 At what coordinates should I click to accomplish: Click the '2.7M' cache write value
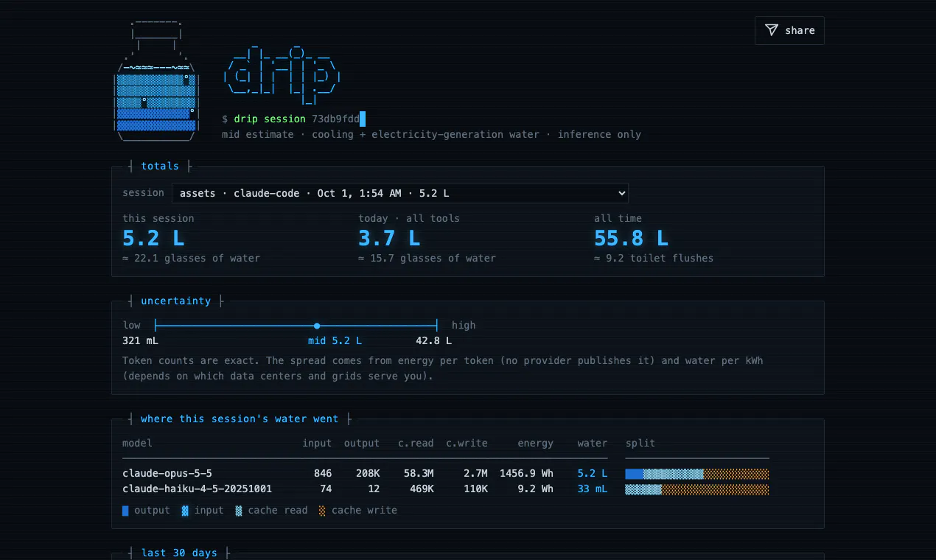tap(475, 474)
